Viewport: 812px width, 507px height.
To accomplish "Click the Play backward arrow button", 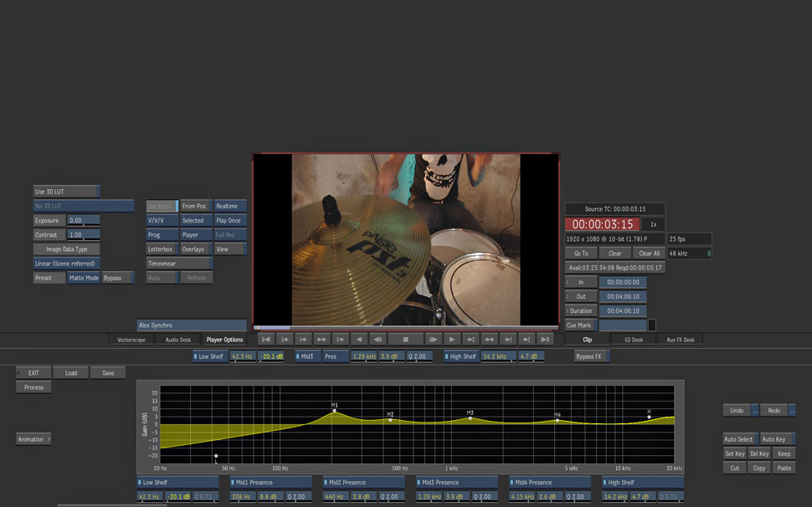I will tap(359, 340).
